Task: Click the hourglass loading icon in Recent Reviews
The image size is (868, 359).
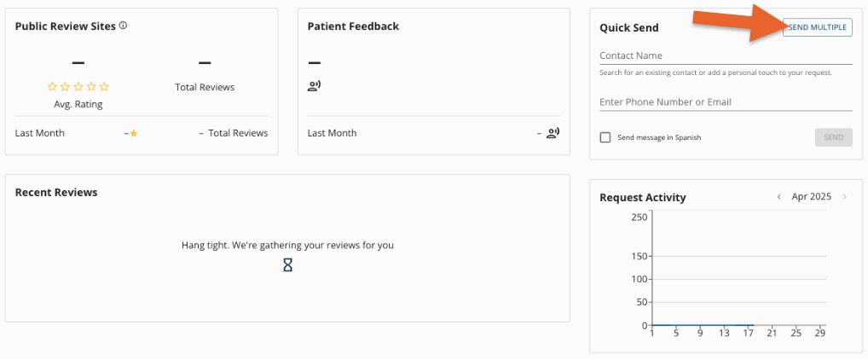Action: tap(288, 265)
